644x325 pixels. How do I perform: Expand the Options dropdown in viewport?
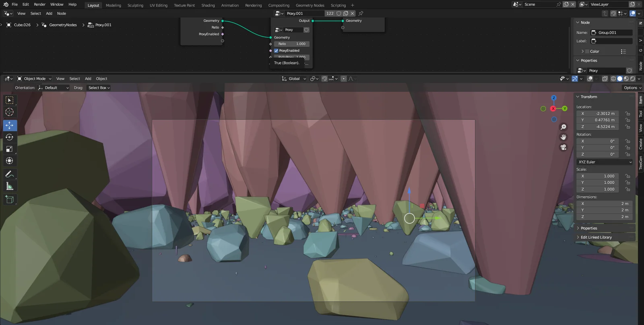click(632, 88)
